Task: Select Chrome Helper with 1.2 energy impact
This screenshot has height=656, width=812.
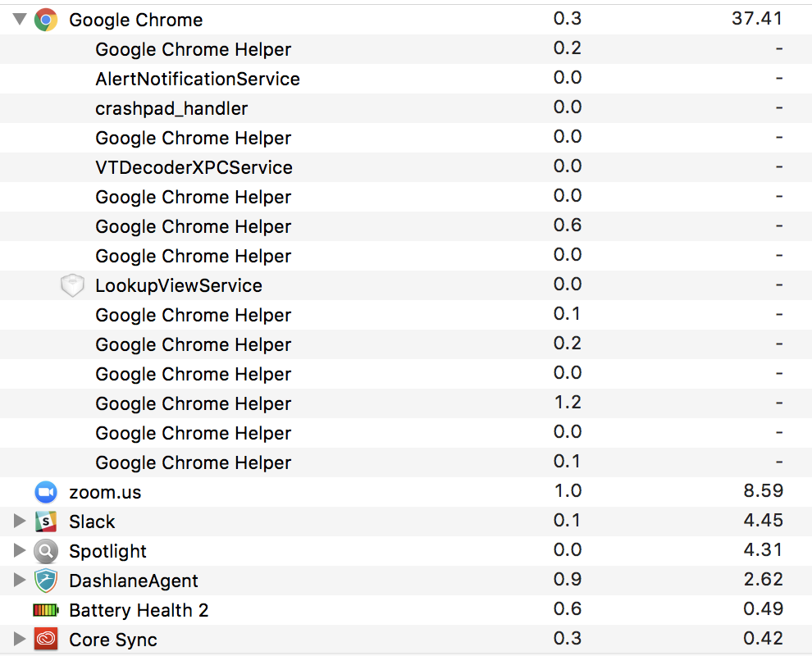Action: (194, 403)
